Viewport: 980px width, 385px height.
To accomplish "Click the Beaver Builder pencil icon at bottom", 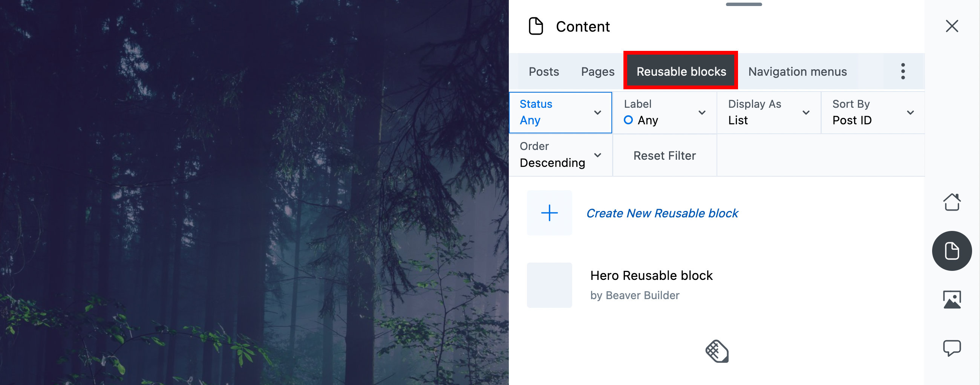I will [717, 351].
